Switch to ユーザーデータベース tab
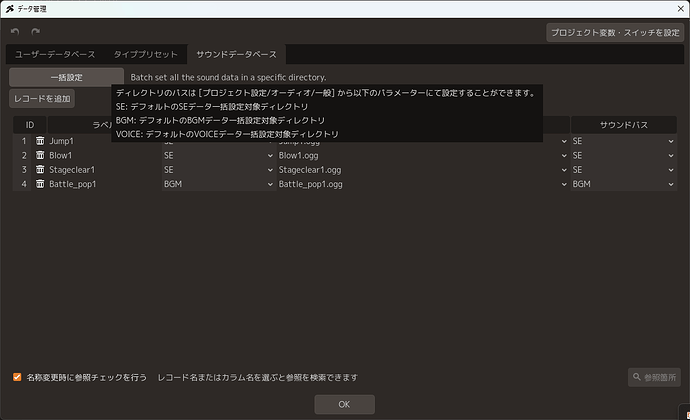 coord(55,54)
